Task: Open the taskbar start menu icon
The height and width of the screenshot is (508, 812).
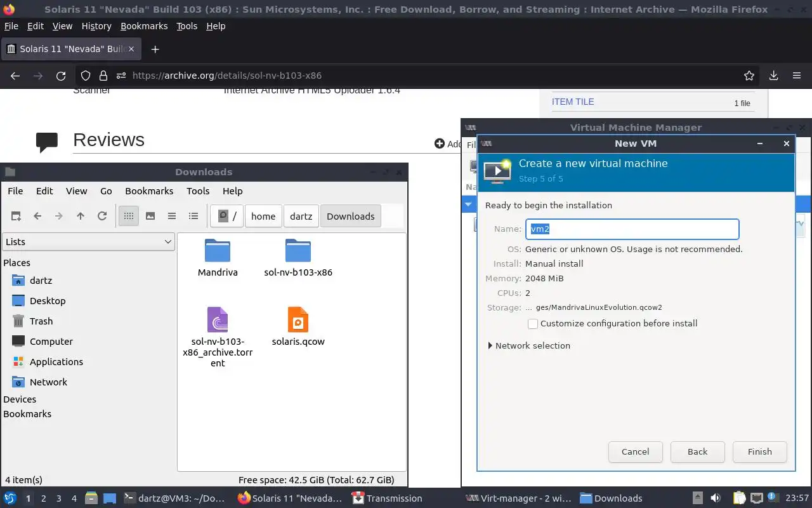Action: point(10,498)
